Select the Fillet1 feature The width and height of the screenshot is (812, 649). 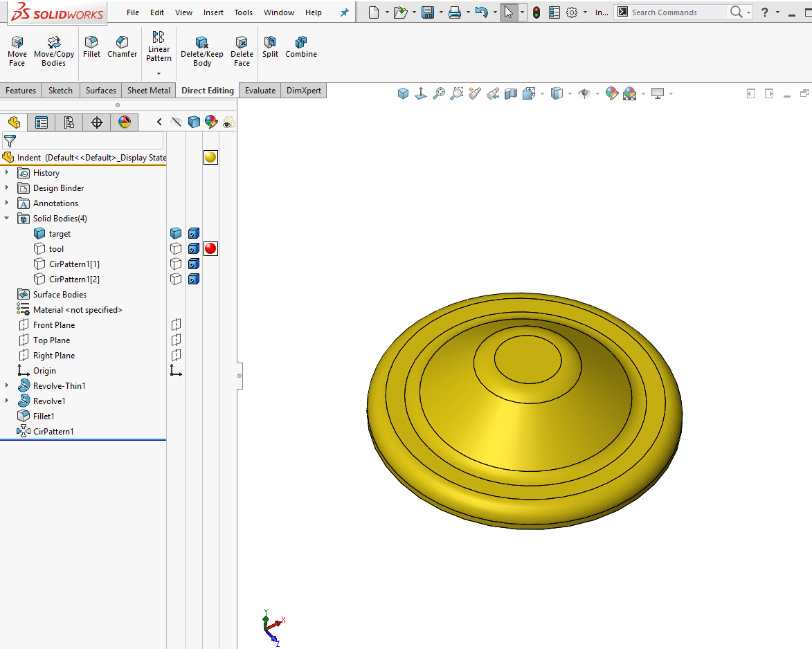coord(36,416)
